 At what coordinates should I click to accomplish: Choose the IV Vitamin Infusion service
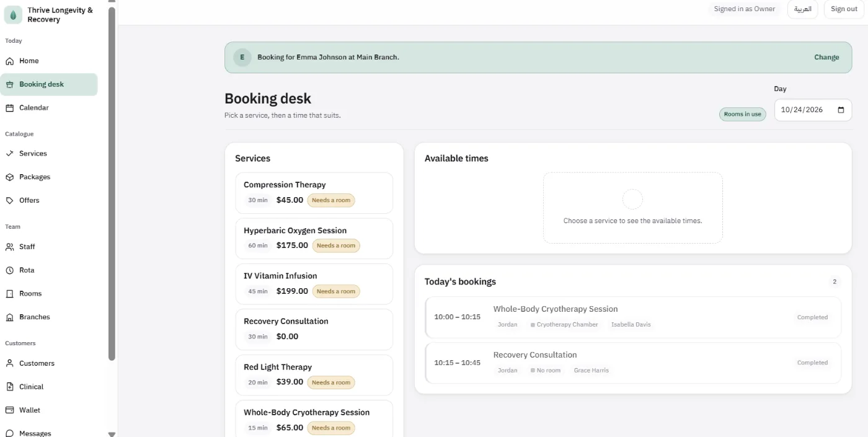tap(314, 284)
